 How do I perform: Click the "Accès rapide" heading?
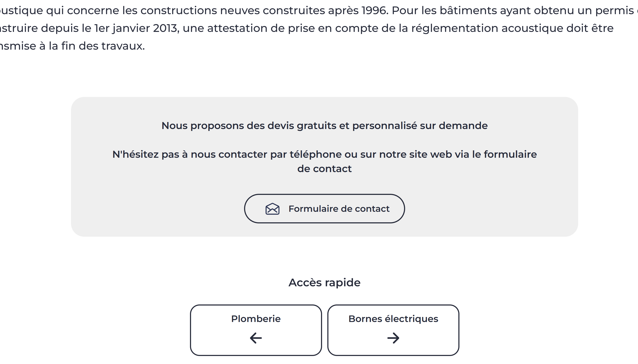click(x=324, y=283)
